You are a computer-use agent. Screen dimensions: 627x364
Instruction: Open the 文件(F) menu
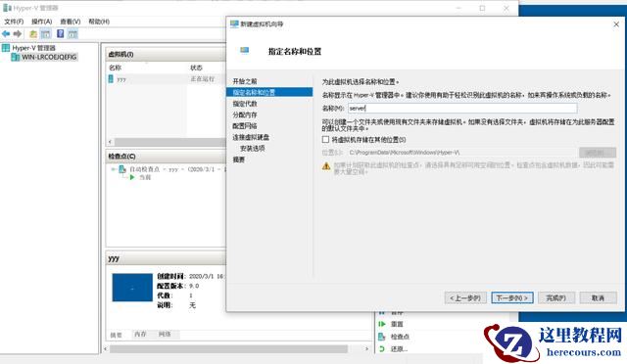(x=14, y=22)
